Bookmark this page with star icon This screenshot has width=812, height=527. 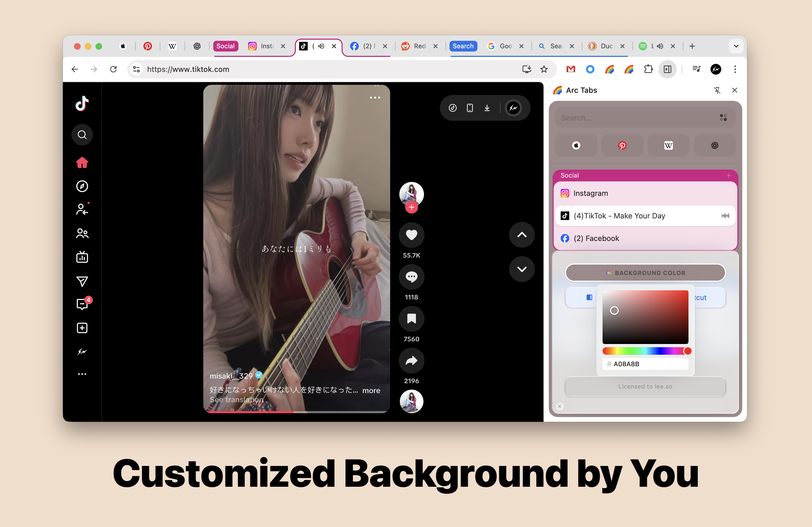click(544, 69)
